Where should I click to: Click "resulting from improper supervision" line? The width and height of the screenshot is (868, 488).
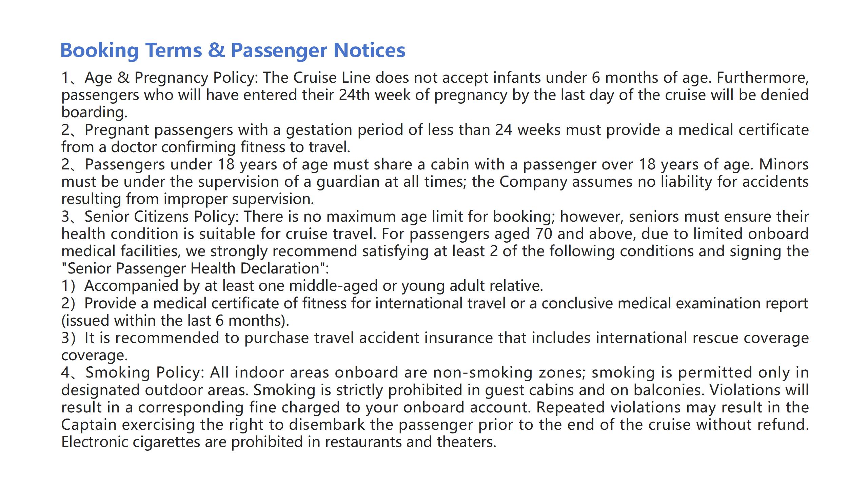coord(188,199)
